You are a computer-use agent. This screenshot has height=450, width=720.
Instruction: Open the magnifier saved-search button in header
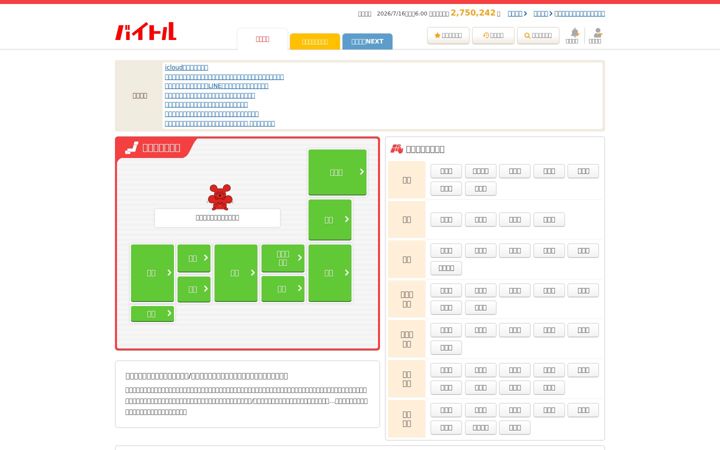coord(538,35)
